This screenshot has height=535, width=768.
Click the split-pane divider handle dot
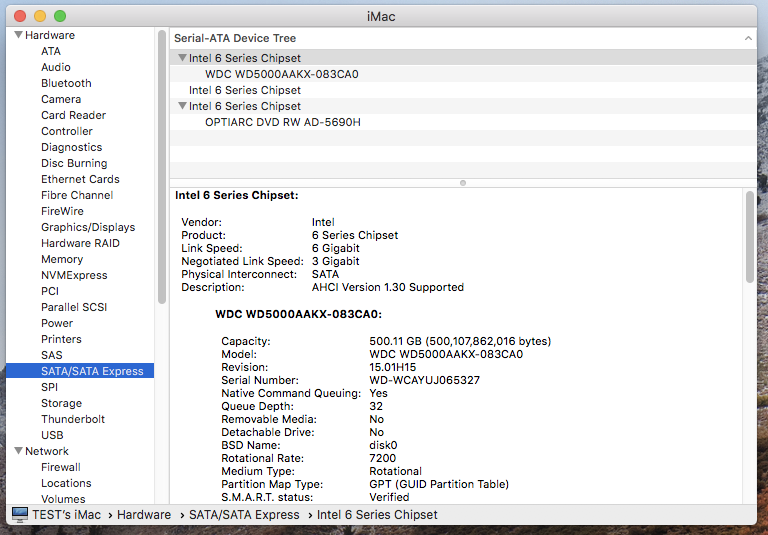pos(463,183)
